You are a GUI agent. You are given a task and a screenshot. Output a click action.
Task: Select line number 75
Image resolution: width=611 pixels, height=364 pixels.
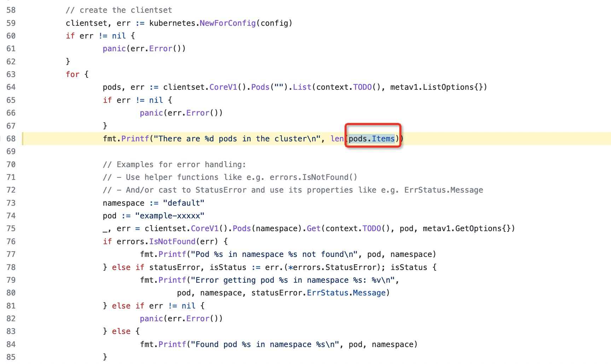tap(11, 228)
